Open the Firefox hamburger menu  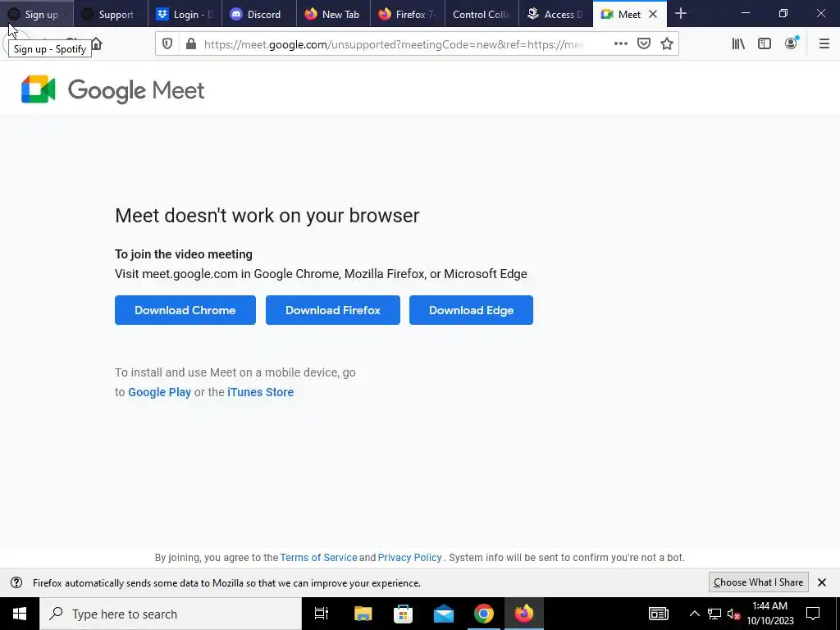(824, 44)
